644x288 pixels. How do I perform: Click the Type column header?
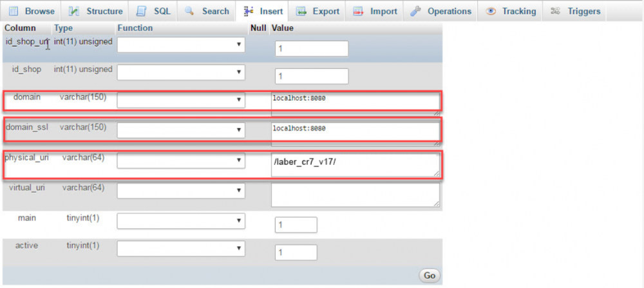(63, 28)
